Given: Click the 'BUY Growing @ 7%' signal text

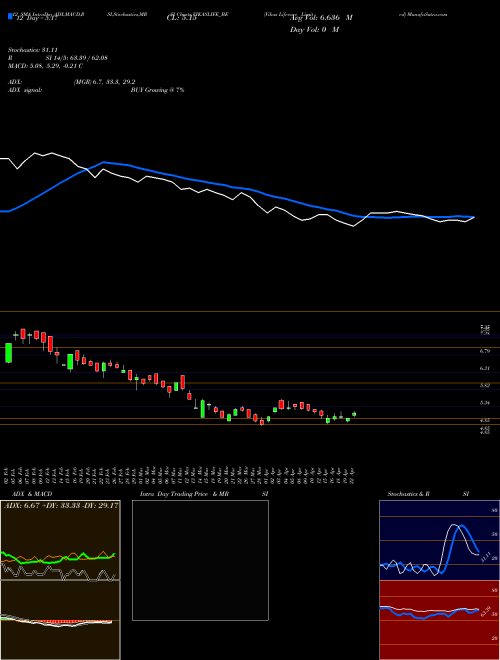Looking at the screenshot, I should [157, 90].
